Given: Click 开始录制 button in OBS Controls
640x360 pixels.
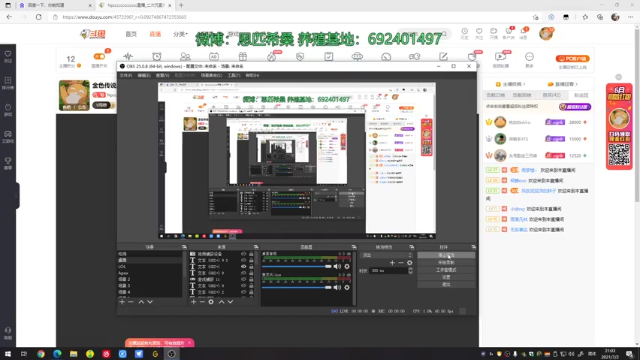Looking at the screenshot, I should pos(446,262).
